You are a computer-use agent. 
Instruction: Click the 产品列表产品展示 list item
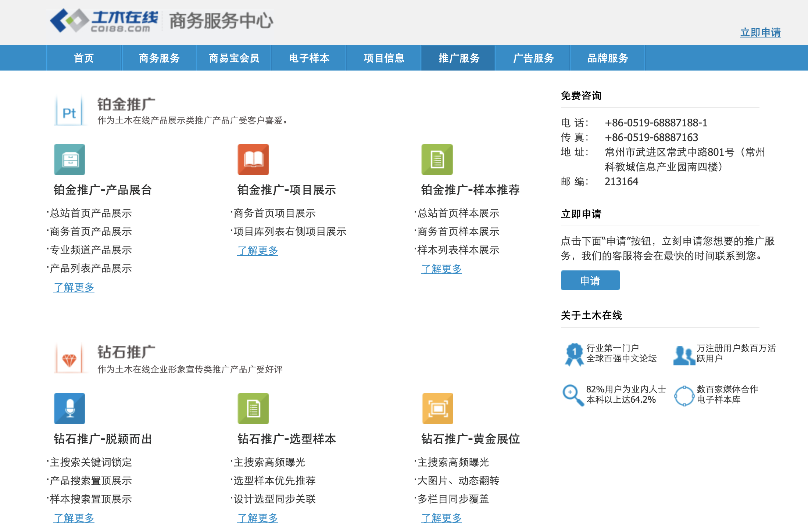point(89,268)
